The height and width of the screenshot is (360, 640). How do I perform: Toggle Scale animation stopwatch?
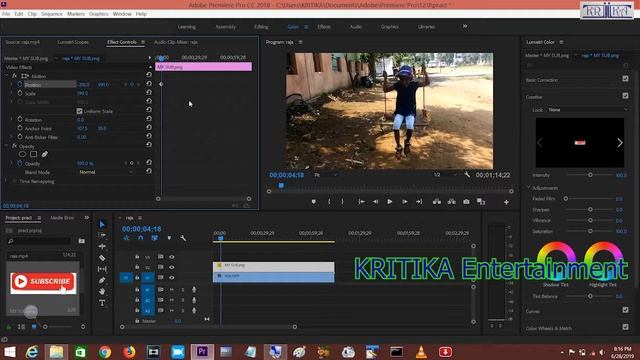click(x=20, y=93)
